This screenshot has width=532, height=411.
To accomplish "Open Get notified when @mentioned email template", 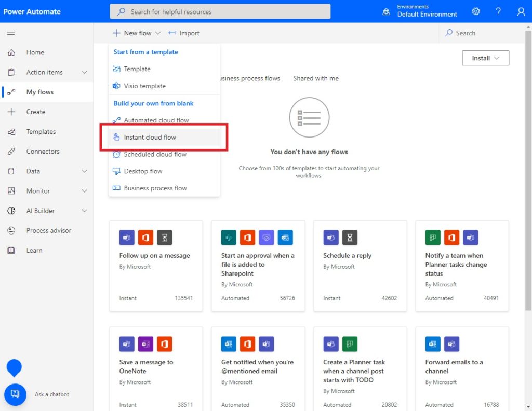I will [258, 368].
